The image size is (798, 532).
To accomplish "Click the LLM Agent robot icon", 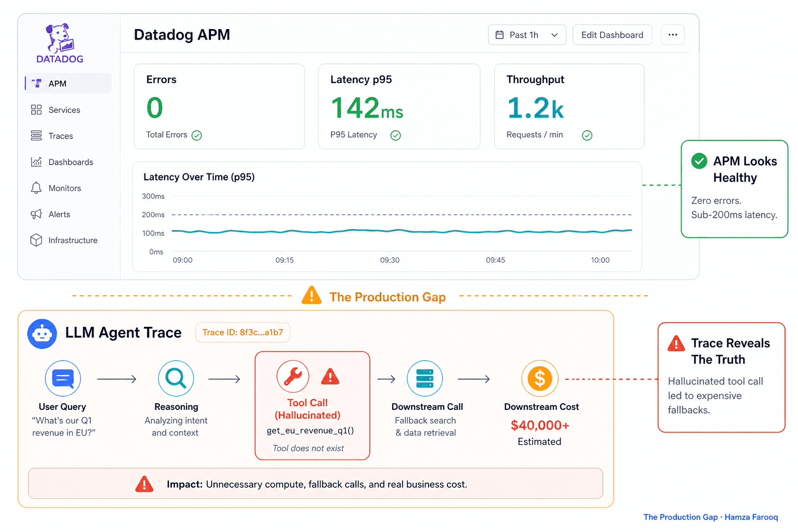I will point(42,334).
